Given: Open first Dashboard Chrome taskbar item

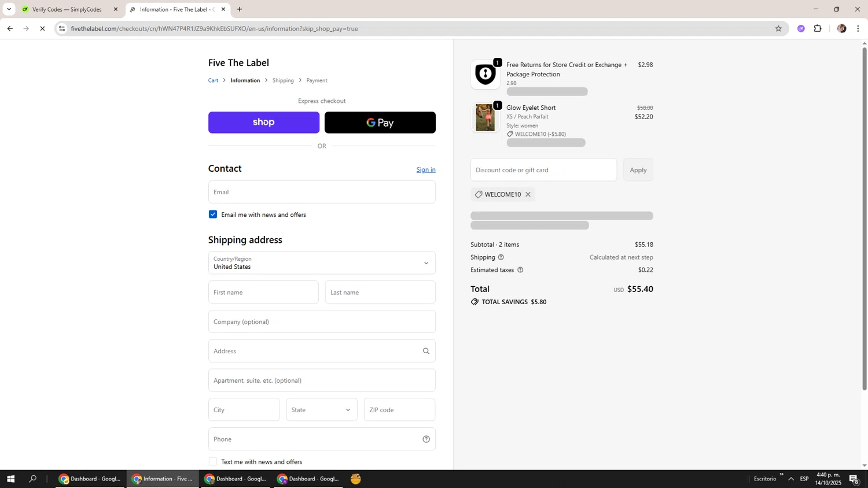Looking at the screenshot, I should tap(90, 479).
